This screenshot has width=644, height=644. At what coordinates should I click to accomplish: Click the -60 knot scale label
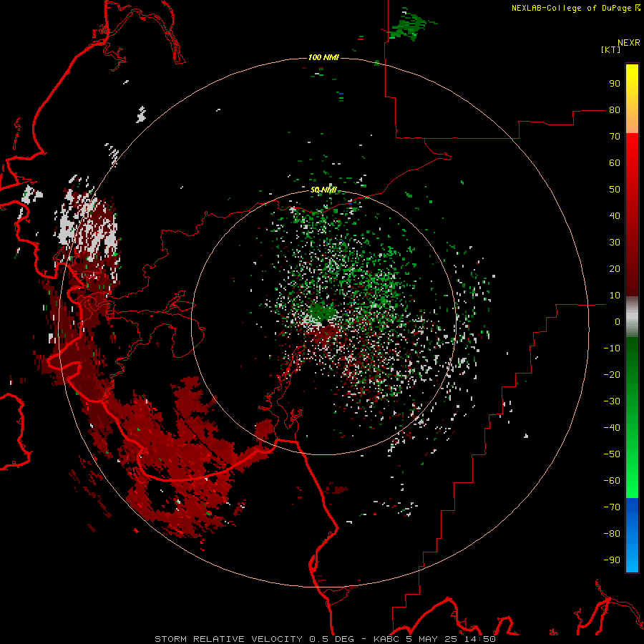click(612, 481)
